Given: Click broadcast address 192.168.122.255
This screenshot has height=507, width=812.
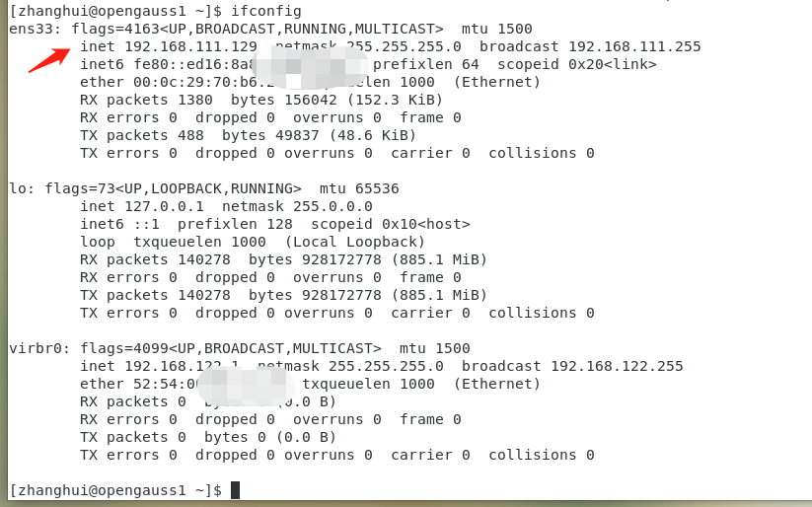Looking at the screenshot, I should tap(617, 366).
